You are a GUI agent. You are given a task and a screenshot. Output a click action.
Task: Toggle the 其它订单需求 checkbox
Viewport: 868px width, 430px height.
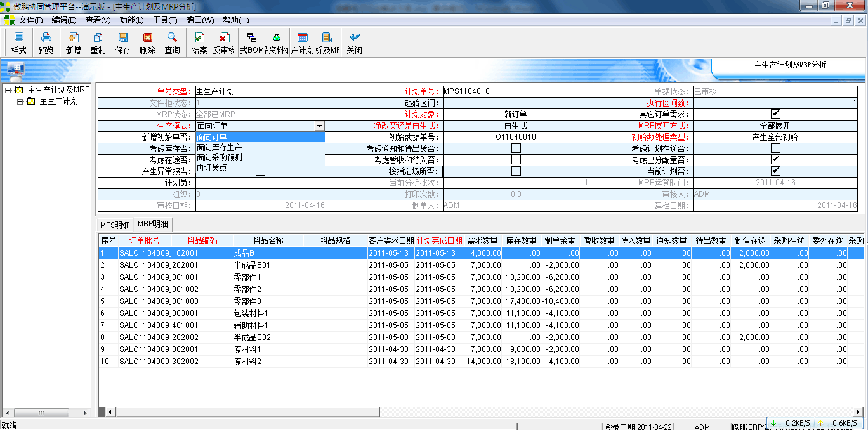coord(775,114)
